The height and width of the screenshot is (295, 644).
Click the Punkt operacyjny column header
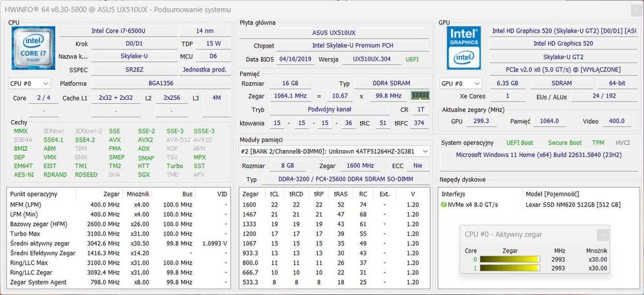coord(42,194)
